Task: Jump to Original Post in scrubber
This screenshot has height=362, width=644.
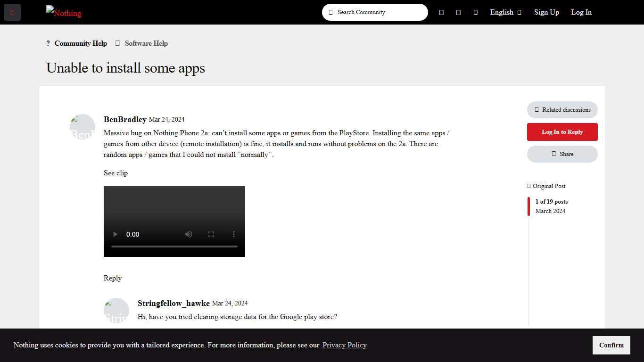Action: click(x=546, y=186)
